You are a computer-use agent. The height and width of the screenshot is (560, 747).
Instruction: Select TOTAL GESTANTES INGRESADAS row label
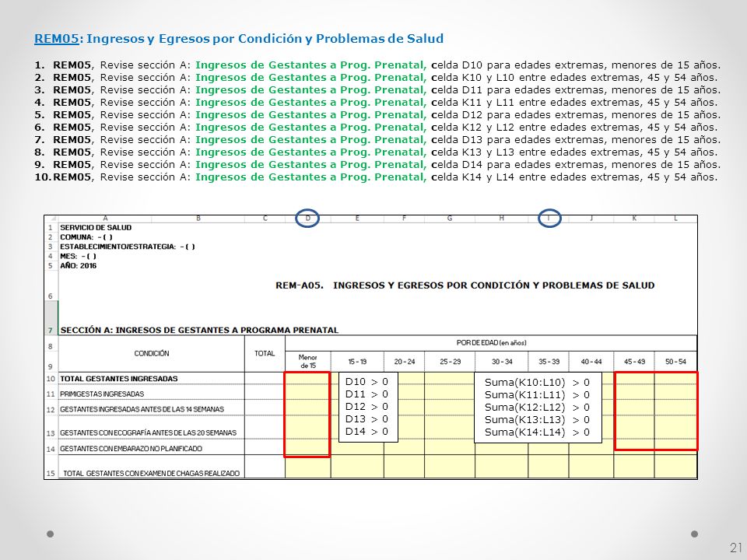click(x=118, y=379)
